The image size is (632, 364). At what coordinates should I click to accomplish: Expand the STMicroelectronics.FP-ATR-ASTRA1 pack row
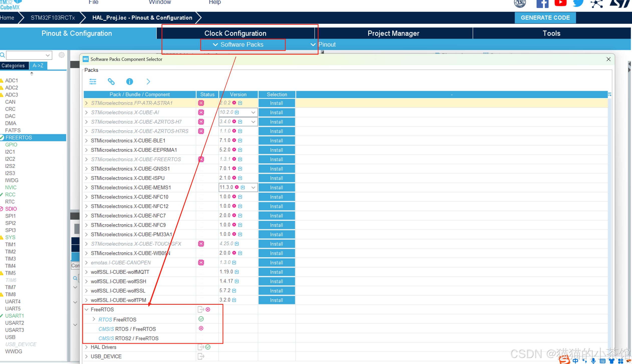pos(86,103)
